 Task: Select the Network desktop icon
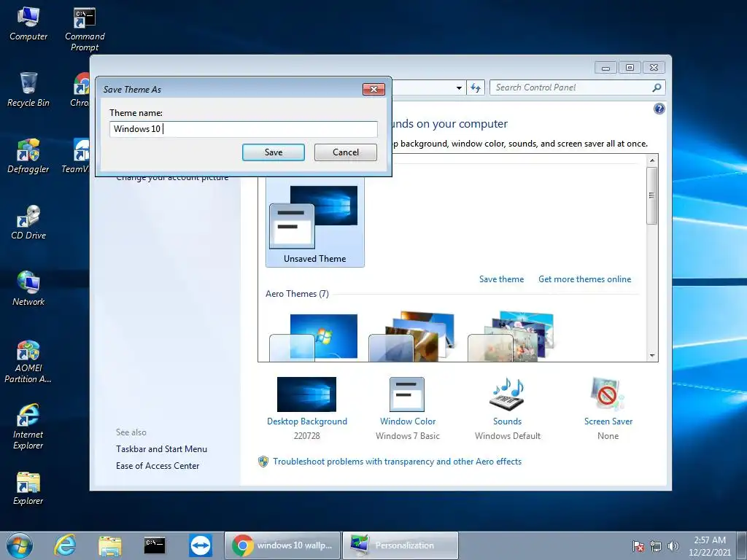point(28,289)
